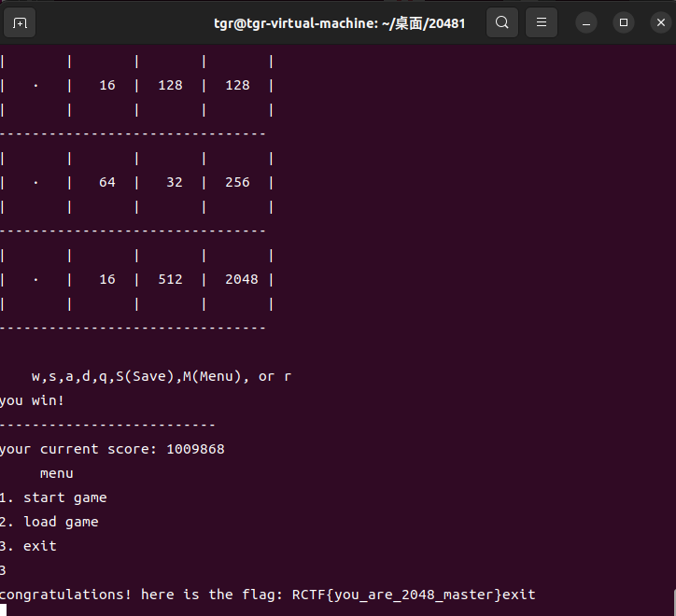
Task: Minimize the terminal window
Action: [x=586, y=22]
